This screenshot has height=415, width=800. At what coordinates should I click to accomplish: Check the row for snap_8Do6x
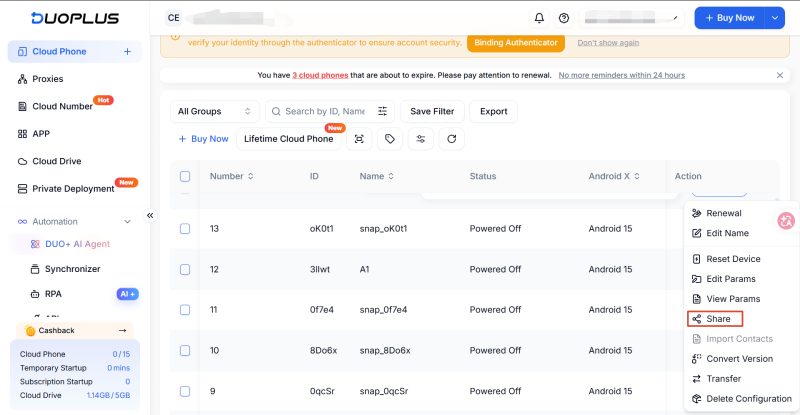185,351
